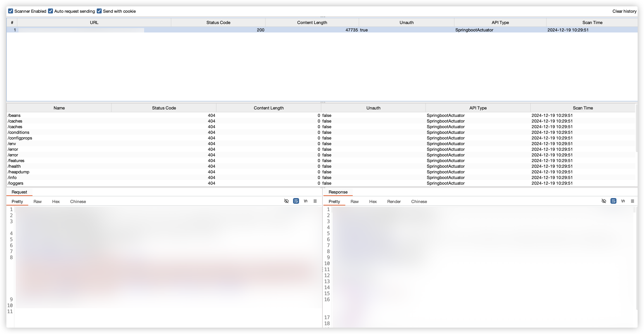Select the /heapdump endpoint row
This screenshot has width=644, height=334.
(x=19, y=172)
